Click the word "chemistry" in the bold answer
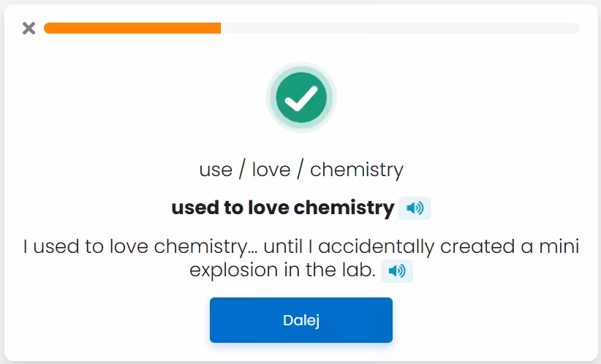 pos(344,208)
